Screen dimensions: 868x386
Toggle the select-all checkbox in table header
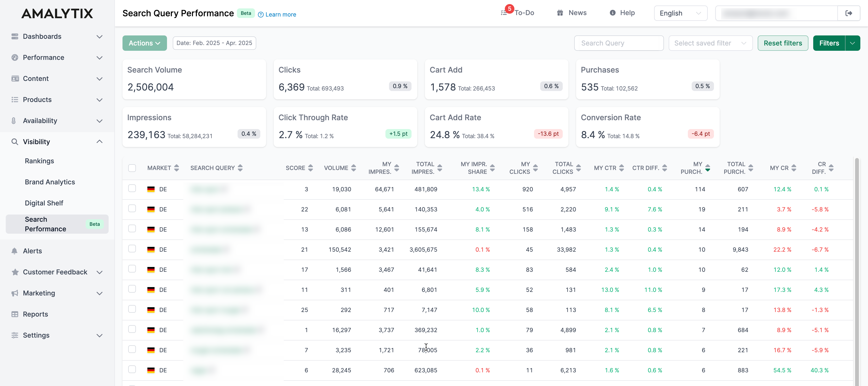pos(132,168)
